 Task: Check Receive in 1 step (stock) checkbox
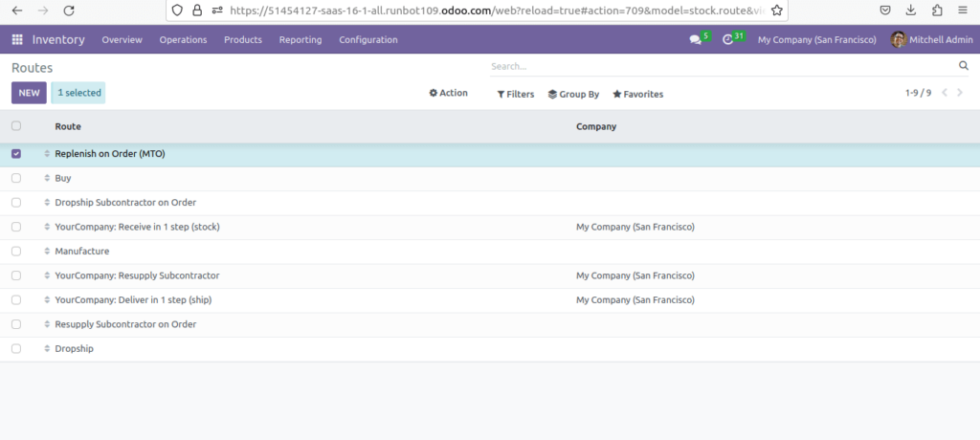16,227
